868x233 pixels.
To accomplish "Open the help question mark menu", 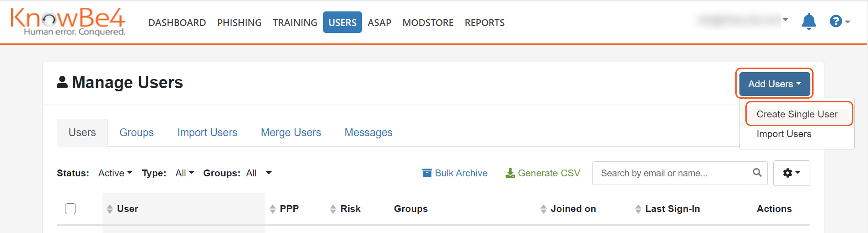I will coord(839,21).
